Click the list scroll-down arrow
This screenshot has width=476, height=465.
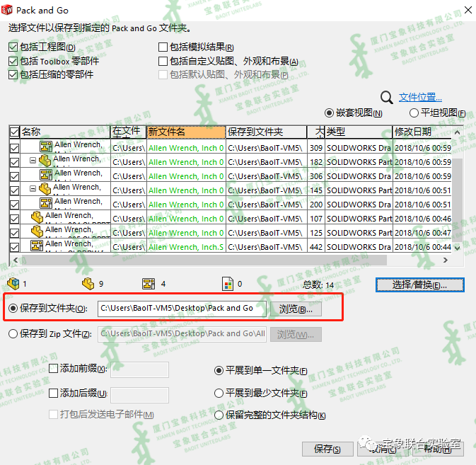[x=457, y=248]
